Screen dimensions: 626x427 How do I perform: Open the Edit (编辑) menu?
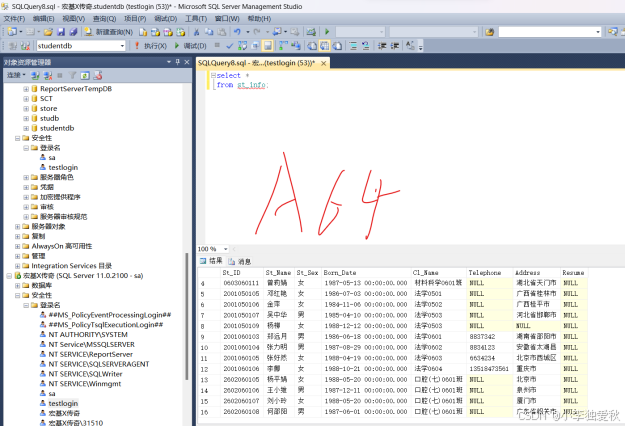click(44, 19)
